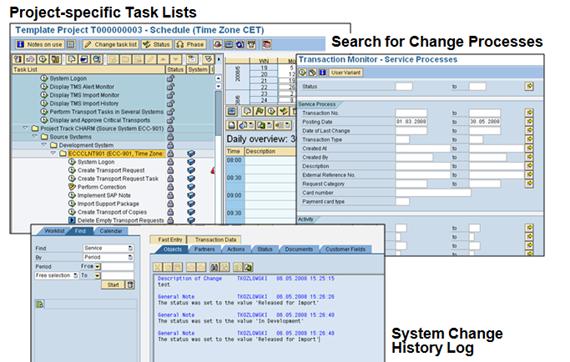Click multiple selection arrow for Request Category
Viewport: 570px width, 362px height.
coord(529,184)
